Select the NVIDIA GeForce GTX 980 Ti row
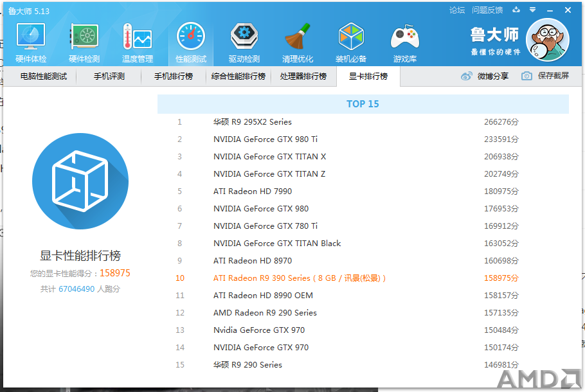This screenshot has width=585, height=392. coord(363,139)
